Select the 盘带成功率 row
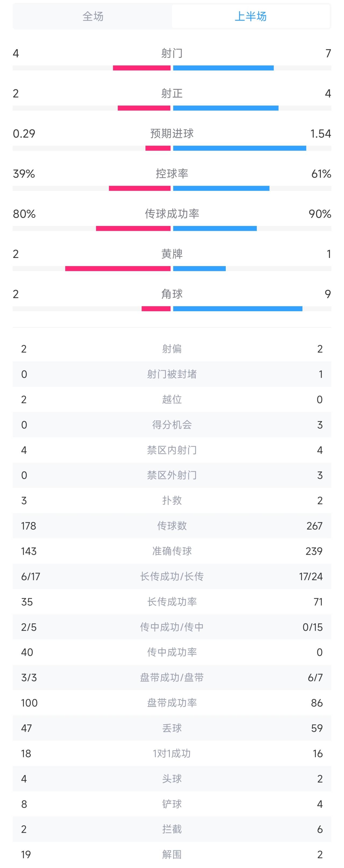 click(172, 702)
